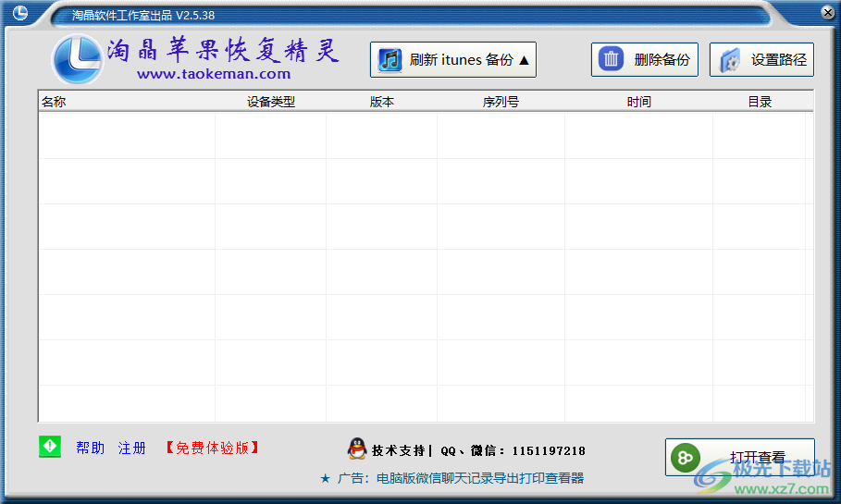The width and height of the screenshot is (841, 504).
Task: Click the 时间 column header
Action: point(638,102)
